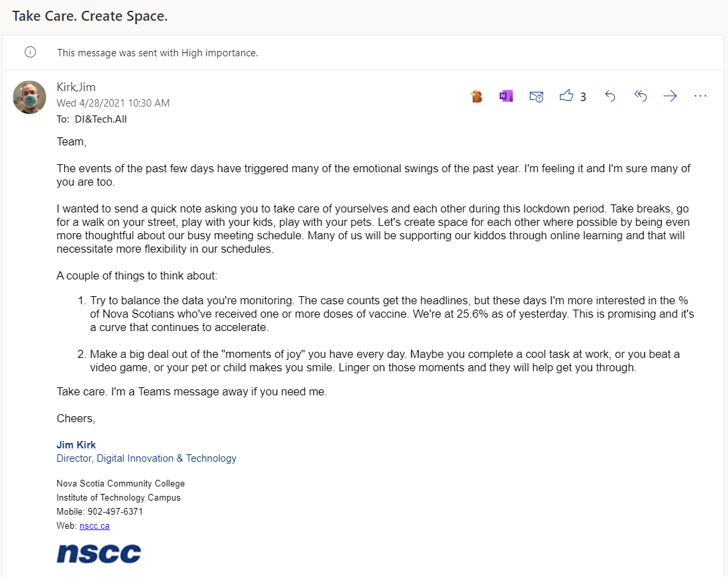The height and width of the screenshot is (577, 728).
Task: Send this email to OneNote
Action: point(506,97)
